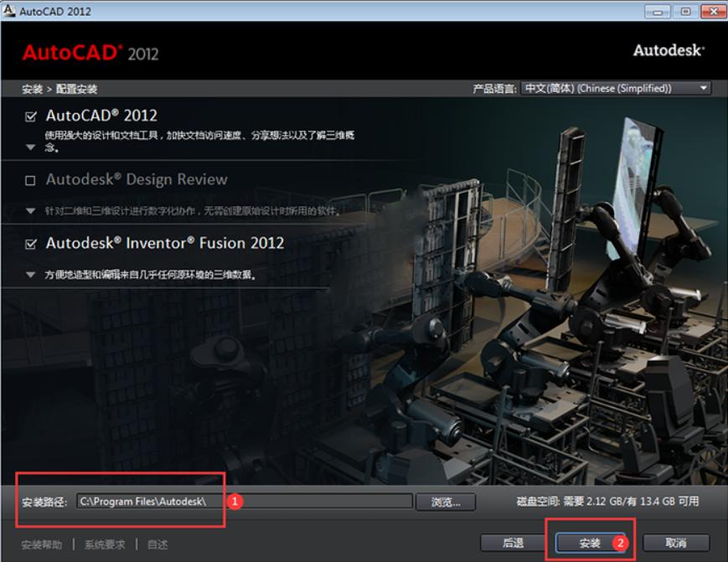The height and width of the screenshot is (562, 728).
Task: Uncheck Autodesk Inventor Fusion 2012 checkbox
Action: point(31,244)
